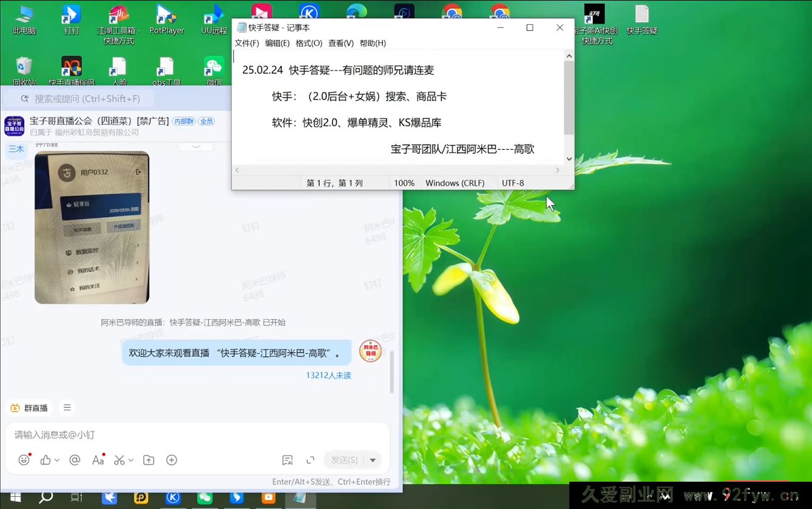Click the @ mention icon
This screenshot has height=509, width=812.
74,460
